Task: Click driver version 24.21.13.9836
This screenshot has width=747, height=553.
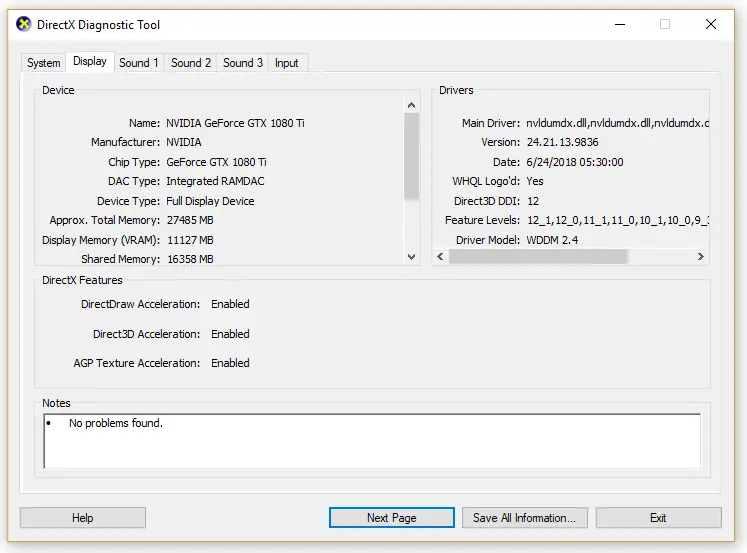Action: click(x=563, y=142)
